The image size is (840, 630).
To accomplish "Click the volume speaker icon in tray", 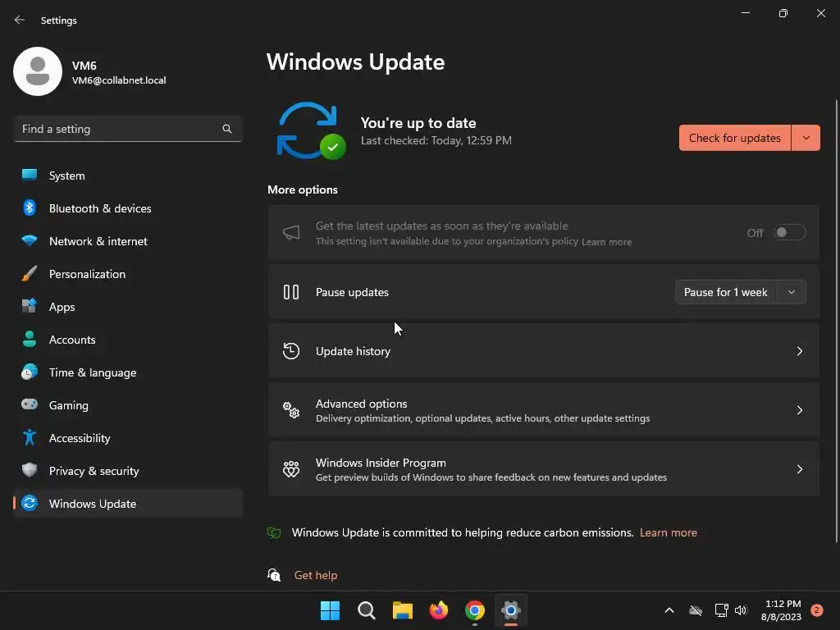I will point(741,610).
